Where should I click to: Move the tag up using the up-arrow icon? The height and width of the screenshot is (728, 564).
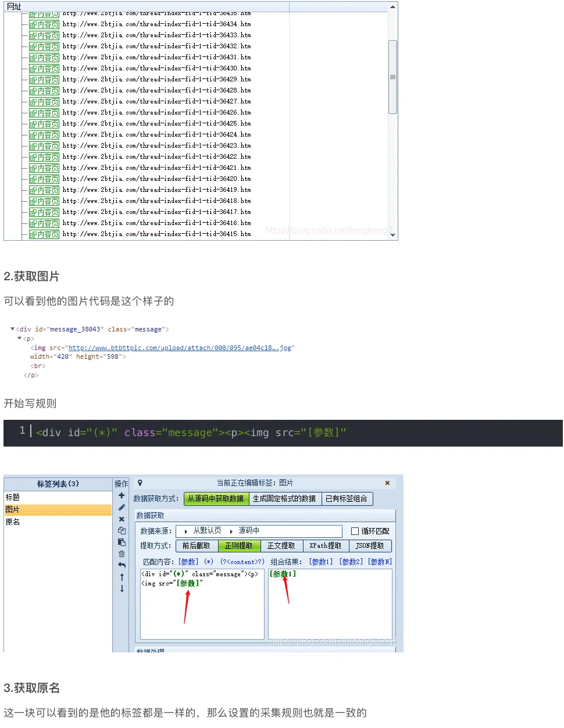click(122, 577)
